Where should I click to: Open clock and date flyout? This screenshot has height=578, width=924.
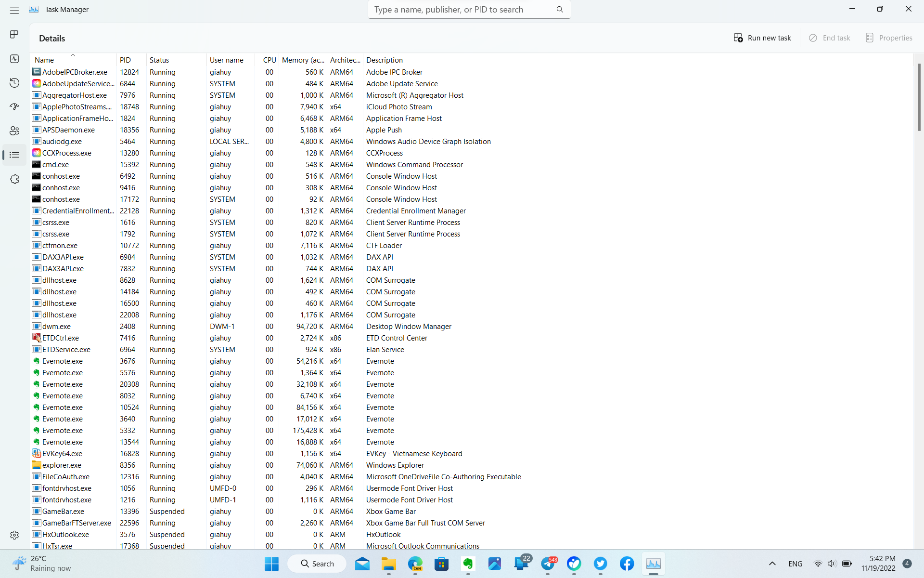pos(879,564)
